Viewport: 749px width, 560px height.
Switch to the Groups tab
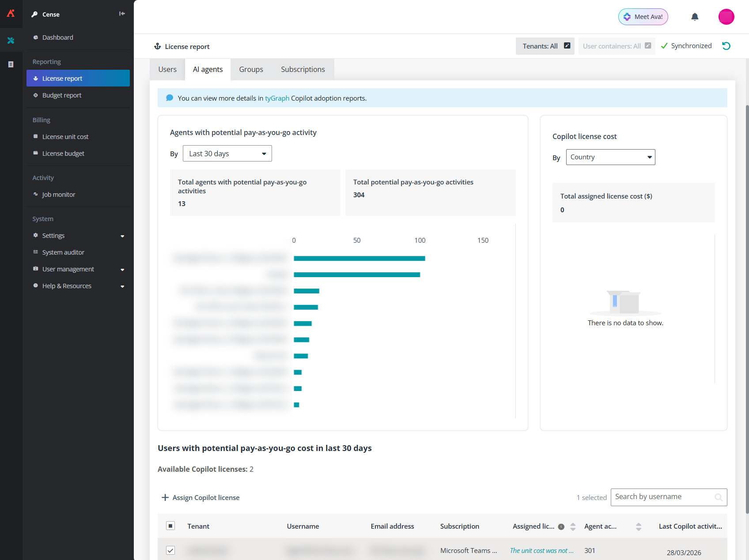pyautogui.click(x=251, y=69)
